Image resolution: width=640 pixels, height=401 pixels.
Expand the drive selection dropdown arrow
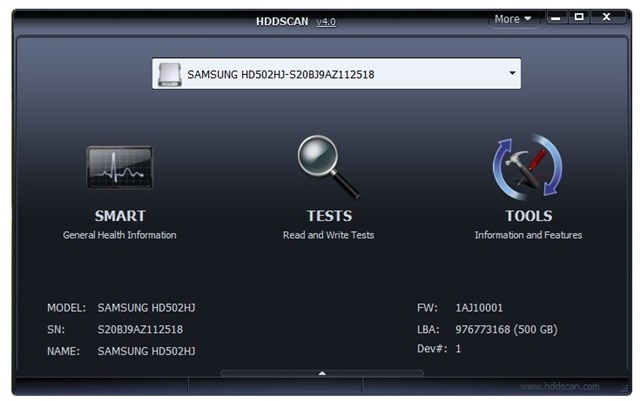pyautogui.click(x=512, y=73)
